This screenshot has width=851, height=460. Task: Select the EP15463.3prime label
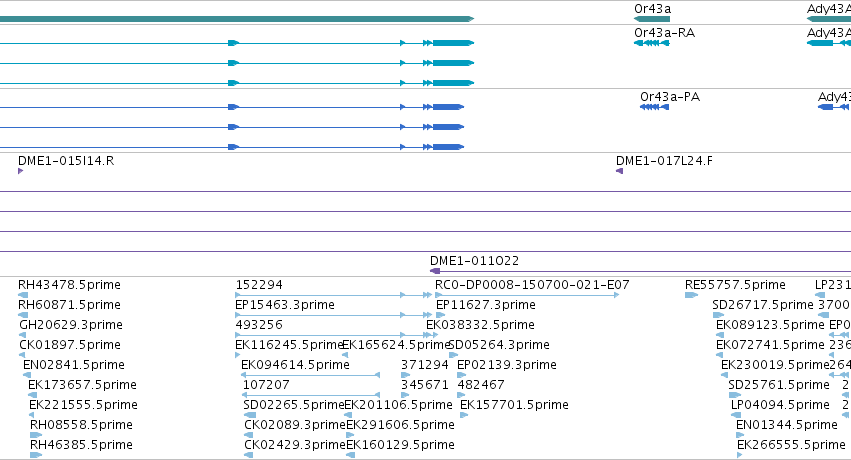[x=285, y=305]
